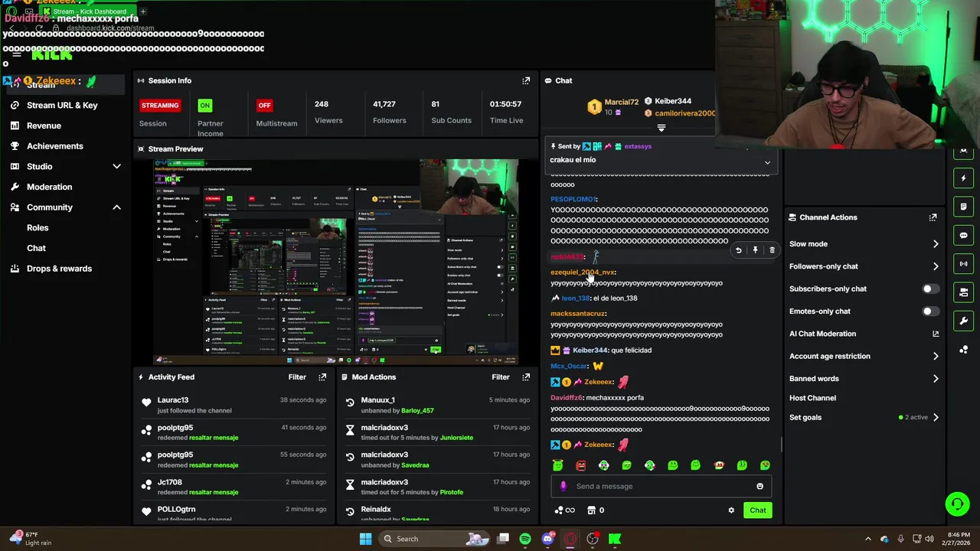
Task: Show hidden system tray icons
Action: click(867, 539)
